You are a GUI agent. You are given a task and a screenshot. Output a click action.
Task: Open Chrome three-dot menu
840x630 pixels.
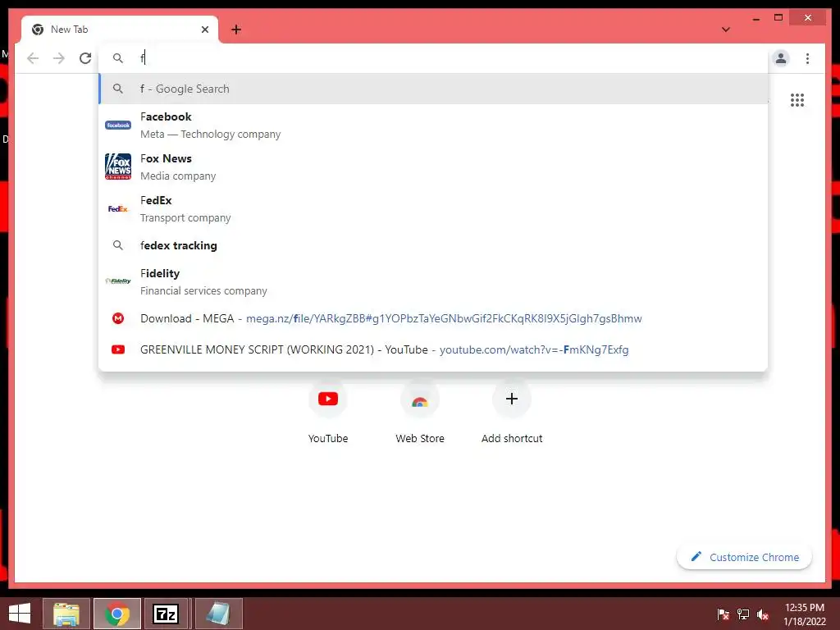pyautogui.click(x=807, y=58)
